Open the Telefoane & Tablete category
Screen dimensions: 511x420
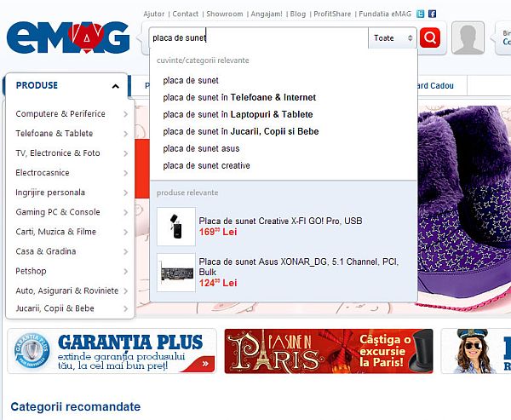[55, 134]
